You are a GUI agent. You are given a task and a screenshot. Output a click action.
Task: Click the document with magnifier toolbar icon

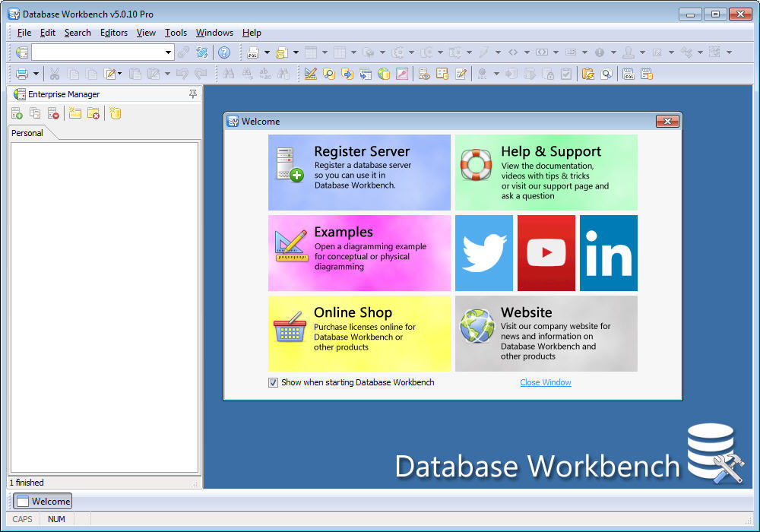click(606, 74)
